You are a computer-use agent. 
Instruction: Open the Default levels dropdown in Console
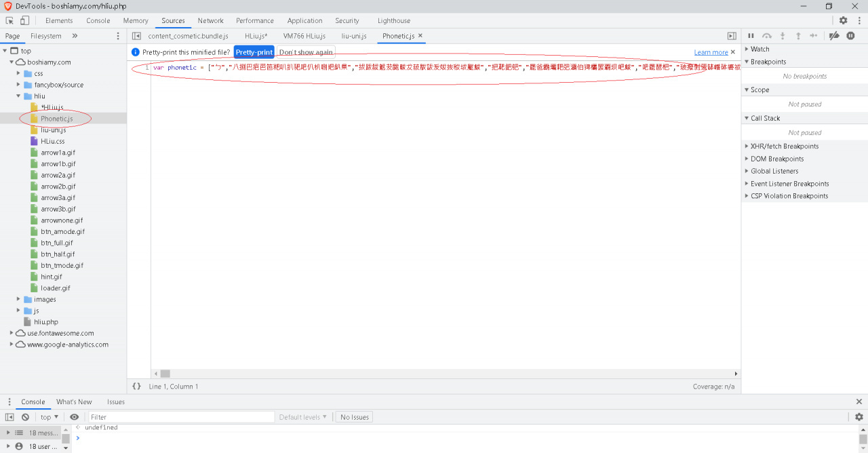pyautogui.click(x=303, y=416)
